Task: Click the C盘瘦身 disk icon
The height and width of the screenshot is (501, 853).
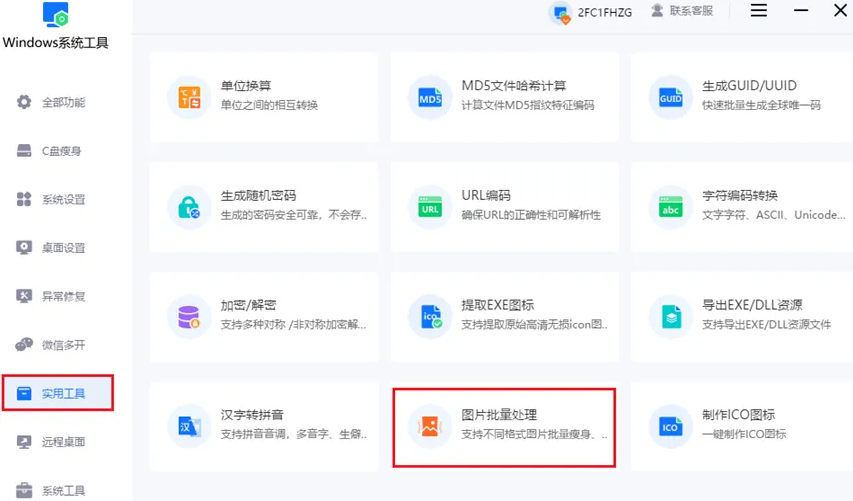Action: click(24, 151)
